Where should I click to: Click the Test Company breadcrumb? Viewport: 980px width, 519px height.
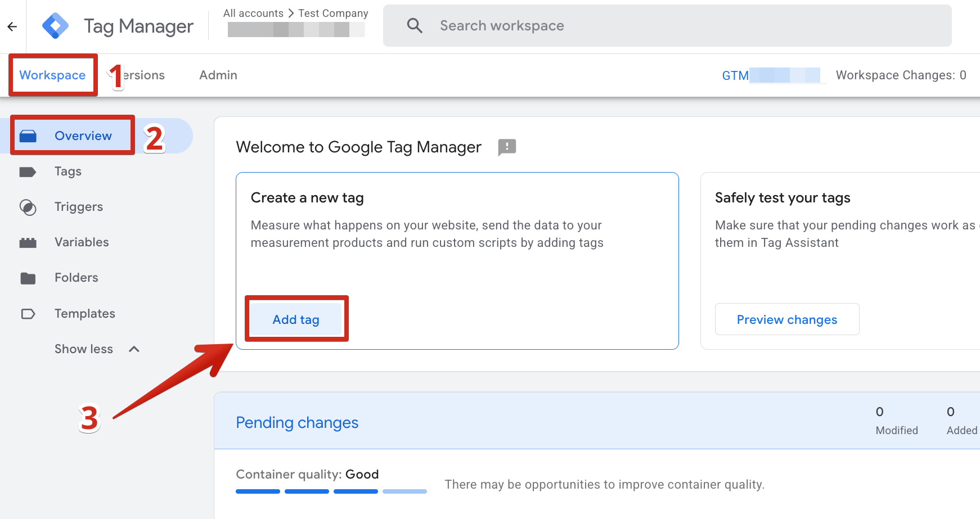(333, 13)
